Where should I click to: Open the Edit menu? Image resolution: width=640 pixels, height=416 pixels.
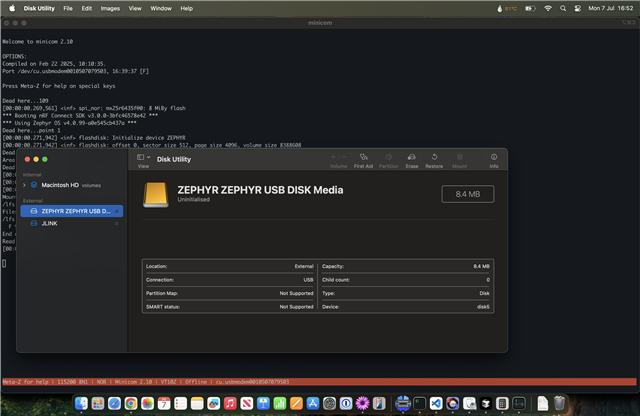coord(87,8)
